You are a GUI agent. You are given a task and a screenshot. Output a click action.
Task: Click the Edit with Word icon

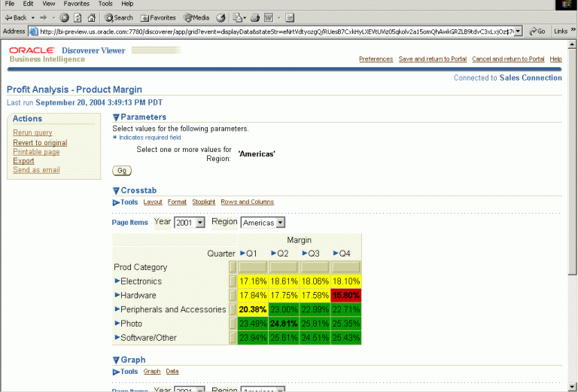[x=269, y=18]
